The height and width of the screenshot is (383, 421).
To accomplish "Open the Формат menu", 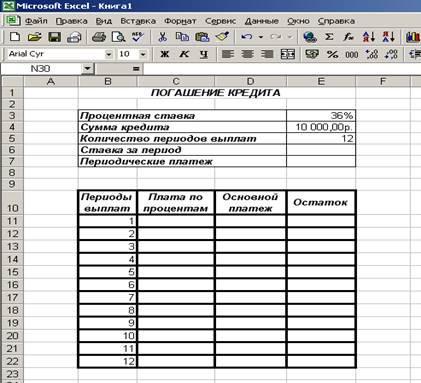I will (x=180, y=21).
